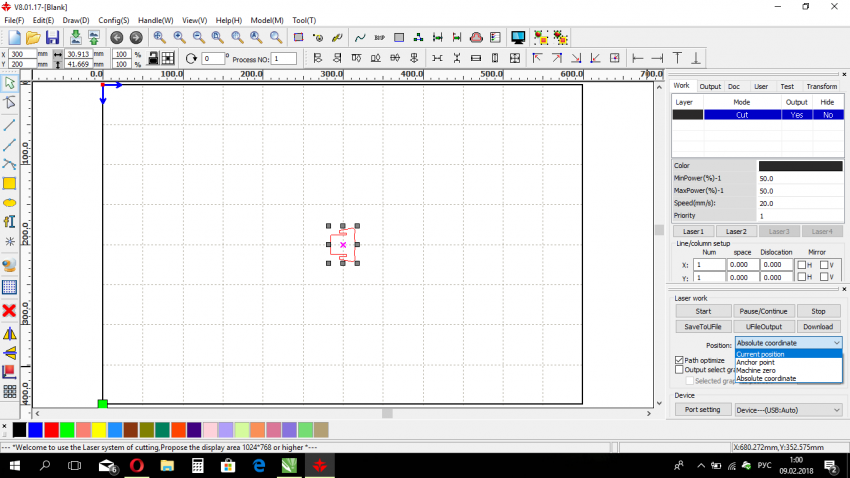This screenshot has height=478, width=850.
Task: Select the rectangle drawing tool
Action: coord(10,183)
